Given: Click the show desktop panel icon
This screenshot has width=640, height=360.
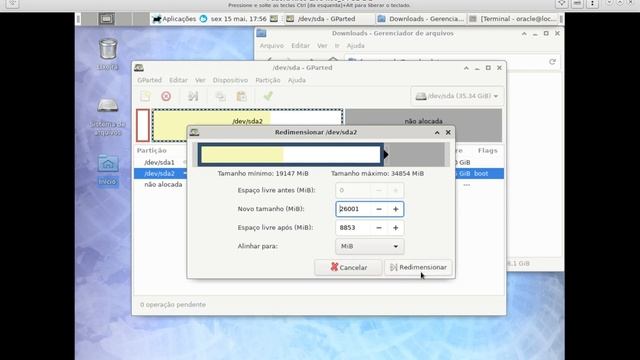Looking at the screenshot, I should 106,19.
